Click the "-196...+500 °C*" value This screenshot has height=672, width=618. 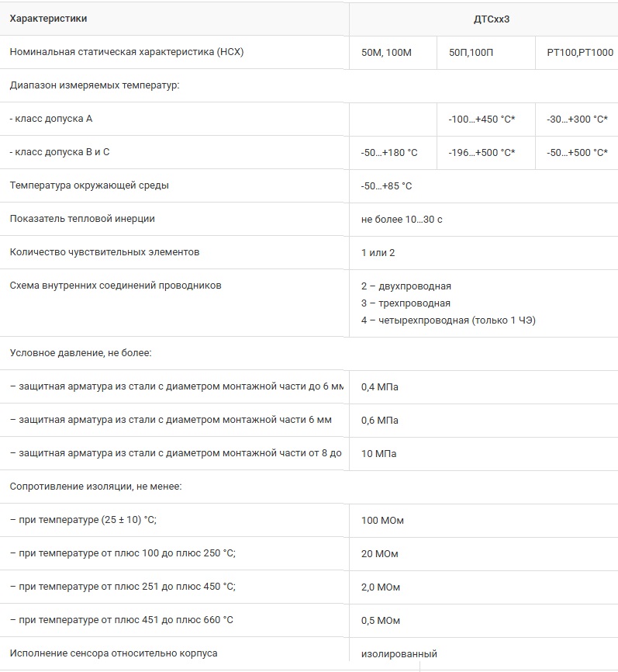(482, 153)
